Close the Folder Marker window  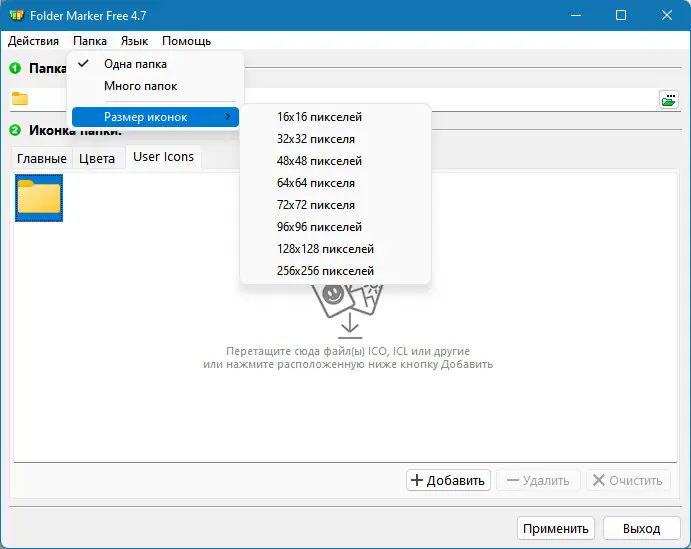[667, 15]
